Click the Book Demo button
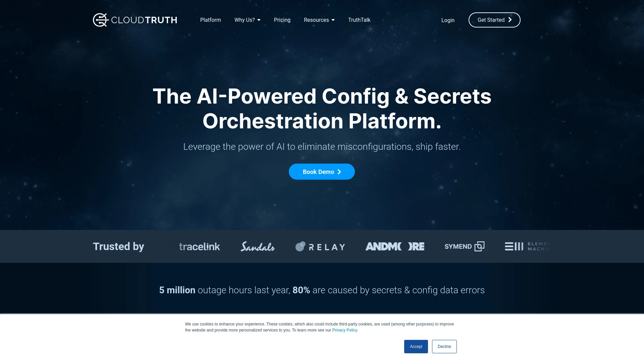 (x=322, y=172)
